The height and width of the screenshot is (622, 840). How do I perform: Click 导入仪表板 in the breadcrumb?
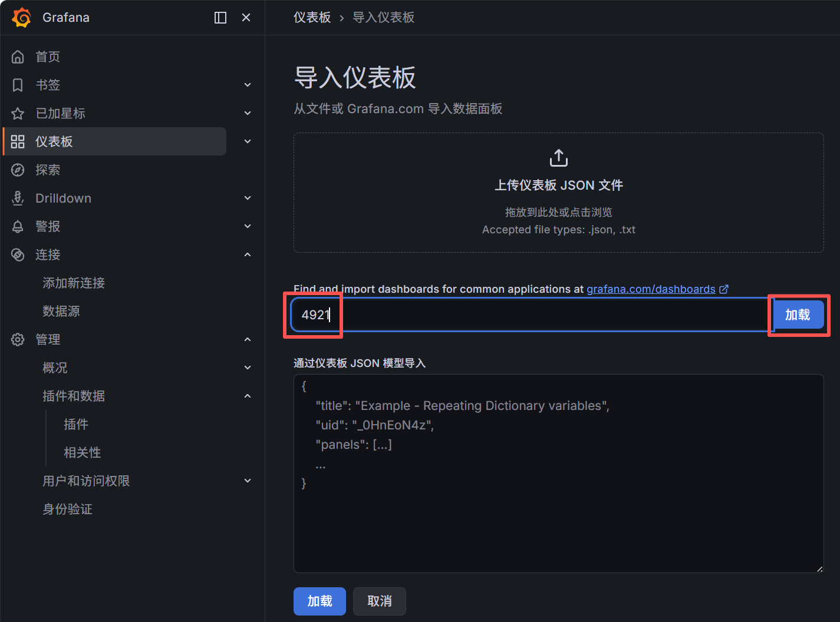tap(384, 18)
